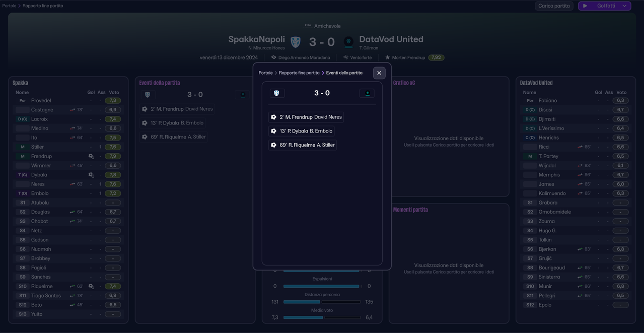Click the goal icon on Frendrup's player row
The width and height of the screenshot is (644, 333).
coord(91,156)
